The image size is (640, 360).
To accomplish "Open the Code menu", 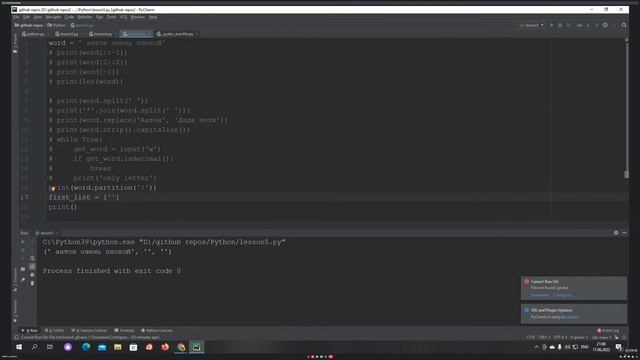I will click(x=69, y=17).
